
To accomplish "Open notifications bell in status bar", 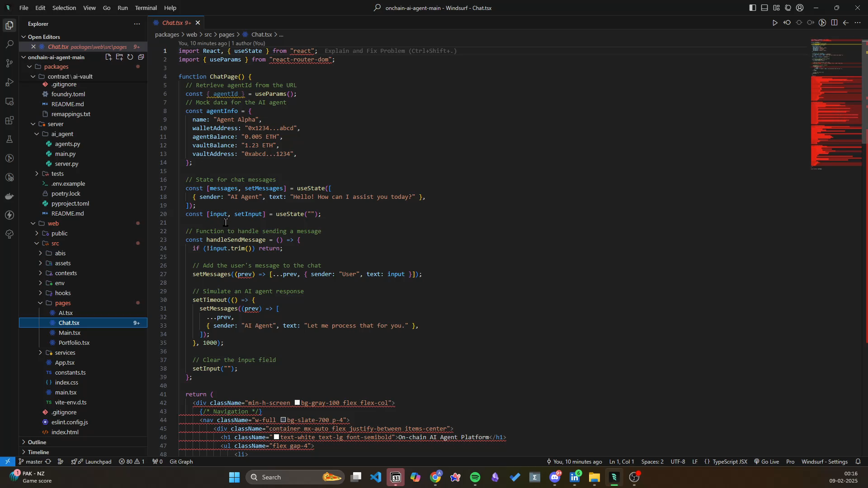I will (858, 462).
